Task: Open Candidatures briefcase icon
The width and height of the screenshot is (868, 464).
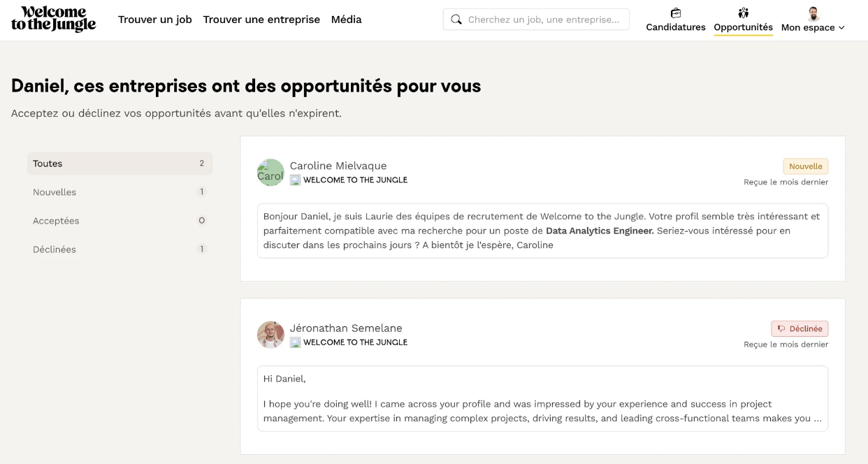Action: coord(675,13)
